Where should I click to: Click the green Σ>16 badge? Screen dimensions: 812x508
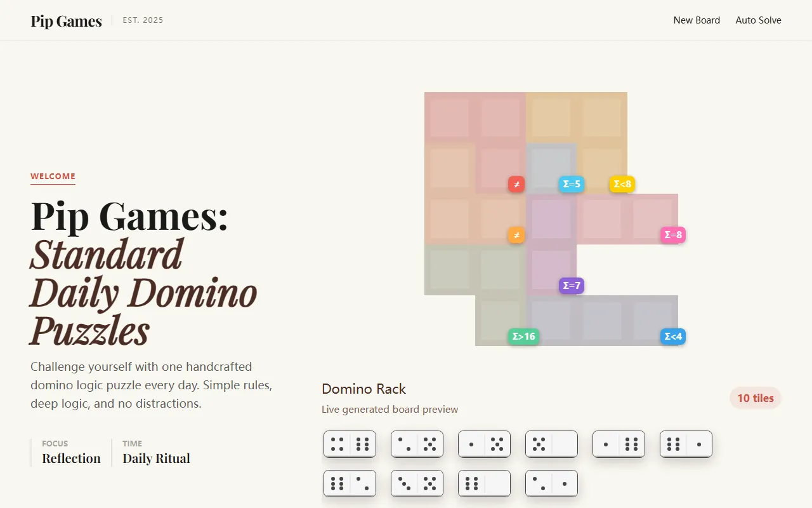[523, 337]
